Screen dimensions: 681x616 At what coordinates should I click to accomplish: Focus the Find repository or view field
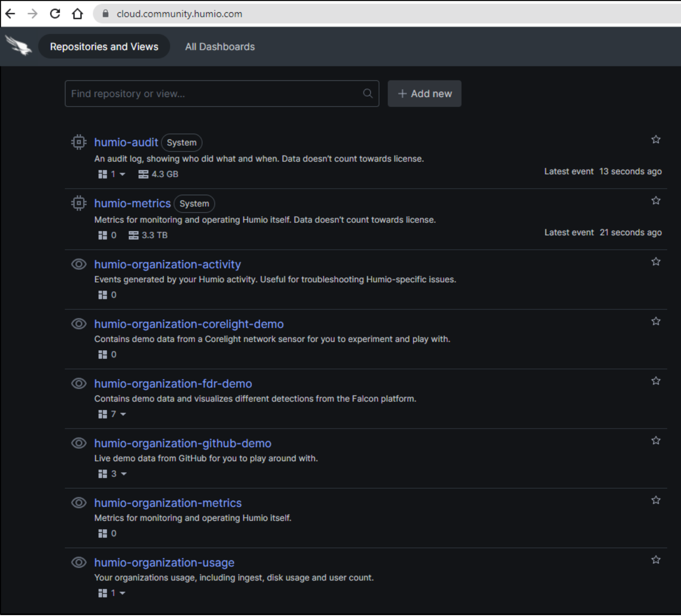[222, 93]
